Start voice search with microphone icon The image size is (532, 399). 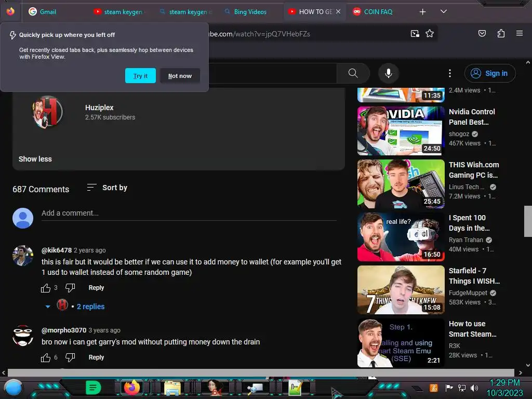point(389,73)
